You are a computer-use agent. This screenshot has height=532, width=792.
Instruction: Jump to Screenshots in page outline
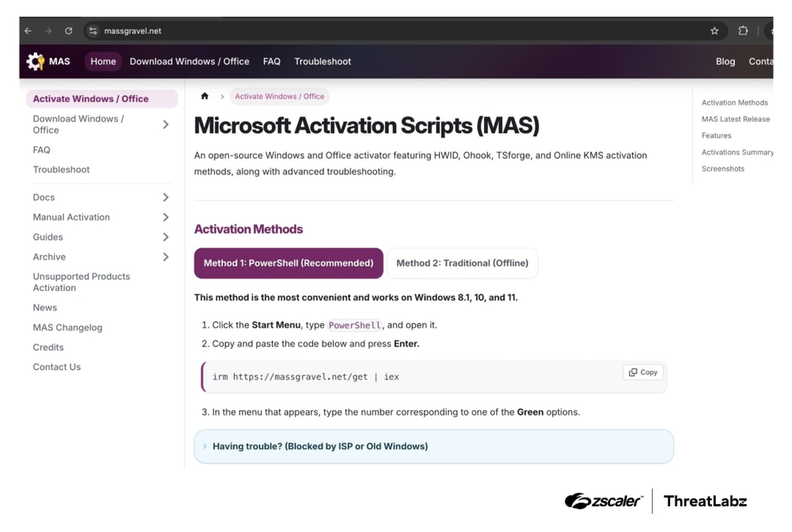click(x=723, y=168)
